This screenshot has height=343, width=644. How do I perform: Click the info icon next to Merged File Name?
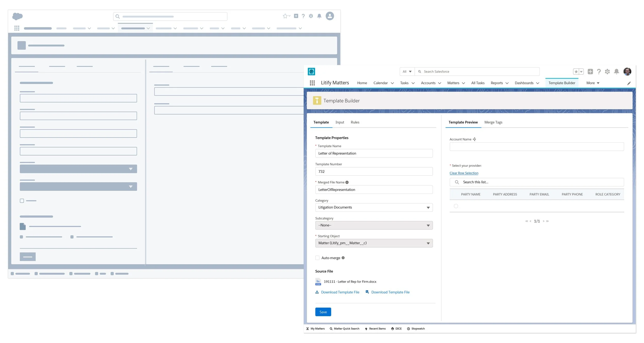pos(347,182)
